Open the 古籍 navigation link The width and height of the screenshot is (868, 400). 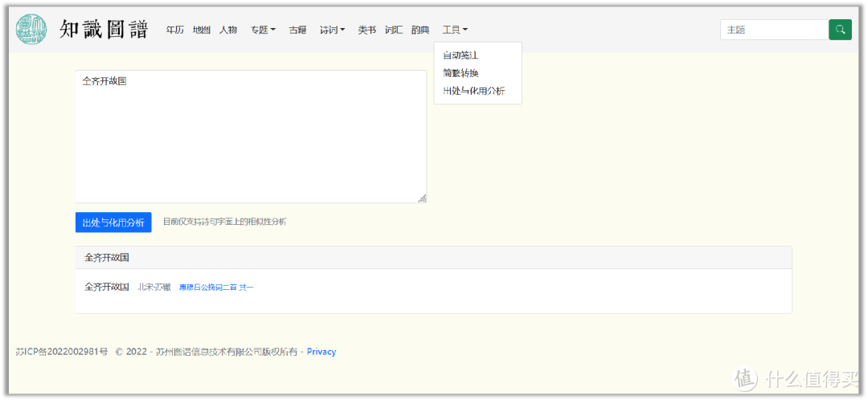(x=297, y=30)
